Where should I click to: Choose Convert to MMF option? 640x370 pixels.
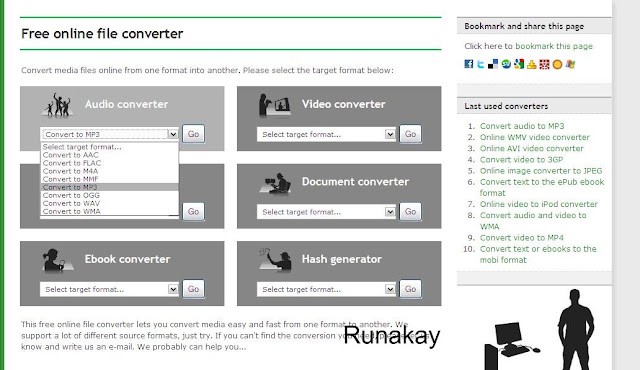tap(109, 179)
